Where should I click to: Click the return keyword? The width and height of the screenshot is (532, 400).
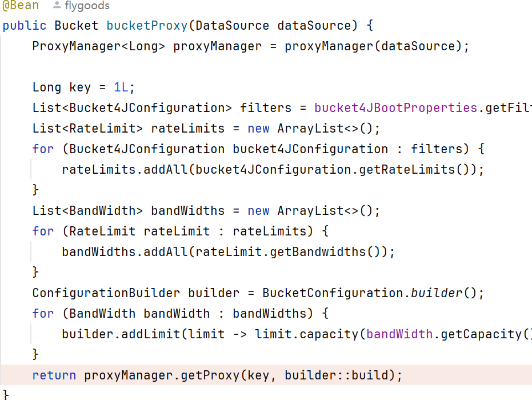(x=54, y=375)
